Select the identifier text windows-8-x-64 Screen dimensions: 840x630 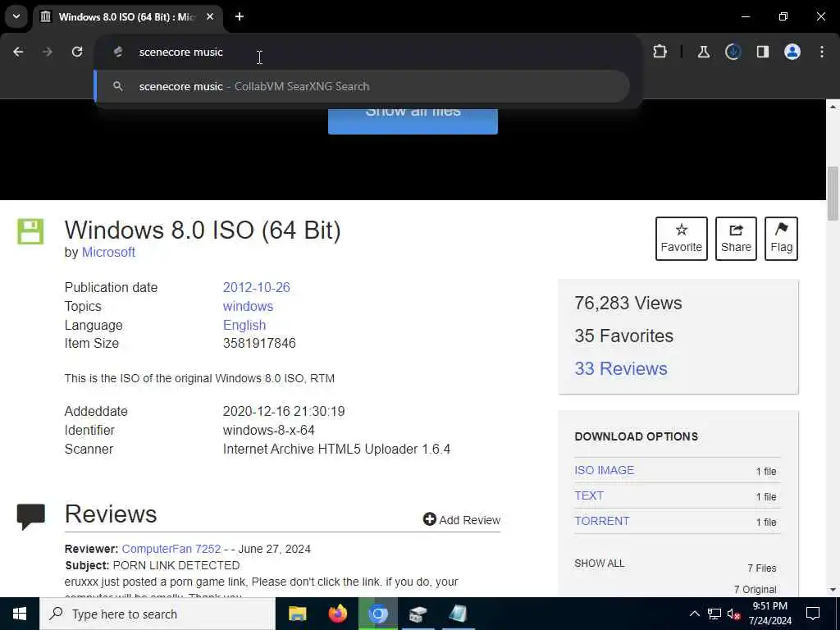[x=269, y=430]
